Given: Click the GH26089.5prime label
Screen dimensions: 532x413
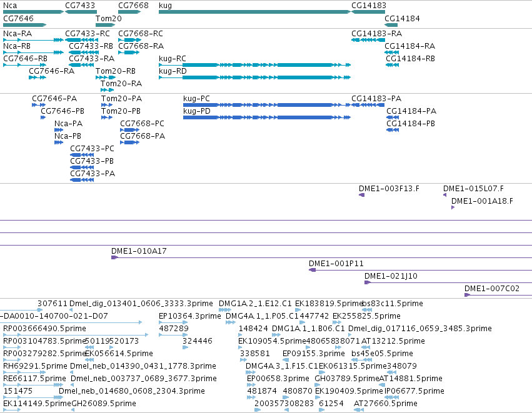Looking at the screenshot, I should pyautogui.click(x=104, y=404).
